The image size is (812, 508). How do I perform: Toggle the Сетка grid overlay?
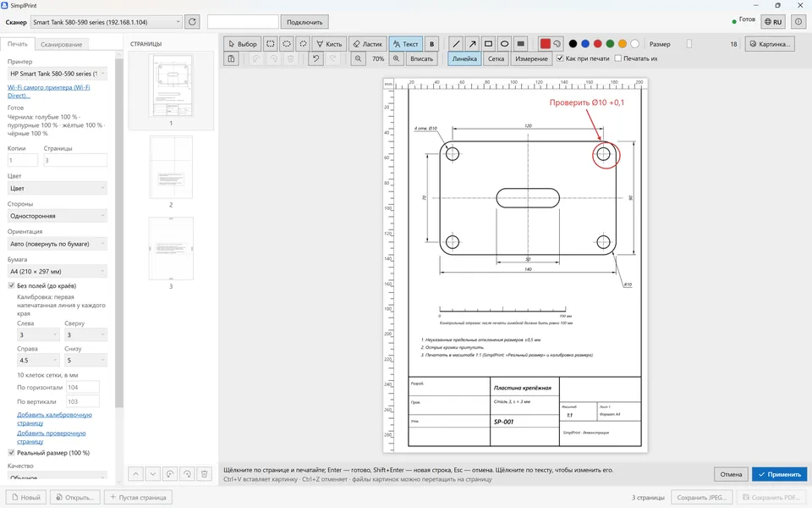coord(496,58)
